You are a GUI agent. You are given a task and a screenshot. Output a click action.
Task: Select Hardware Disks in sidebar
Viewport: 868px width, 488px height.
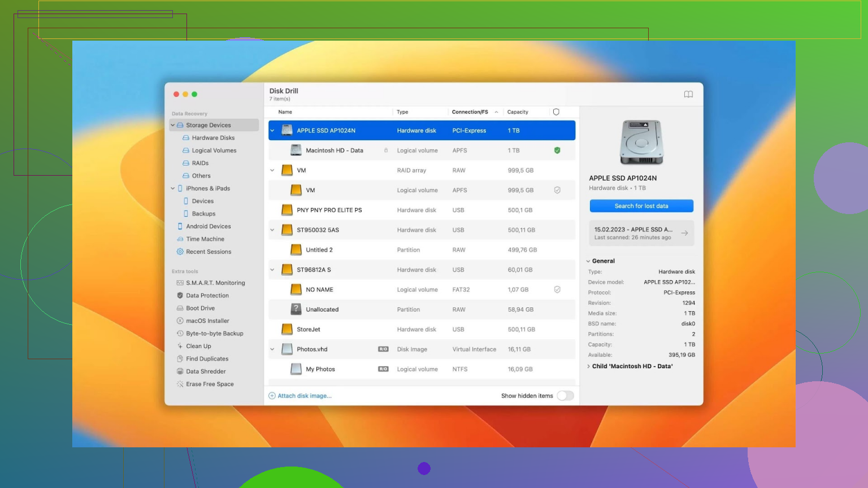pyautogui.click(x=213, y=138)
